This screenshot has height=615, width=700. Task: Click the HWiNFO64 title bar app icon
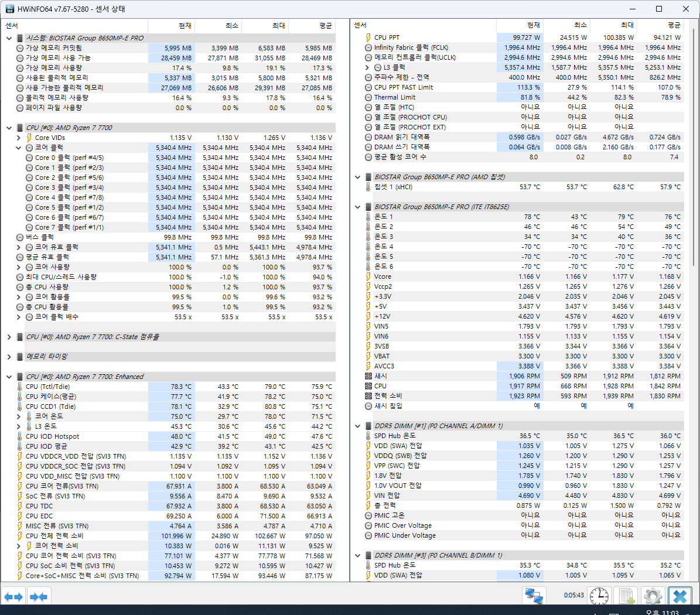pos(10,9)
